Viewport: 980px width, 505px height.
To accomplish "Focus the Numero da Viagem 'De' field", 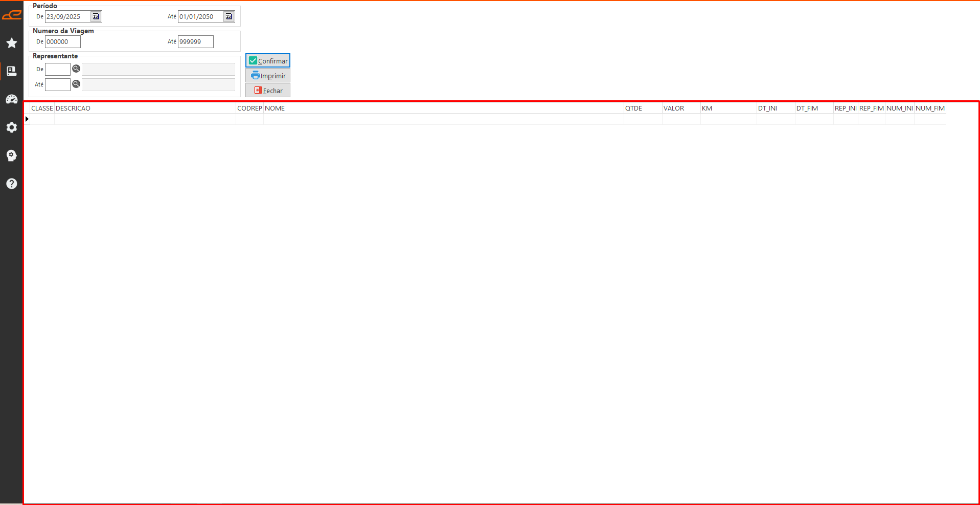I will tap(62, 42).
